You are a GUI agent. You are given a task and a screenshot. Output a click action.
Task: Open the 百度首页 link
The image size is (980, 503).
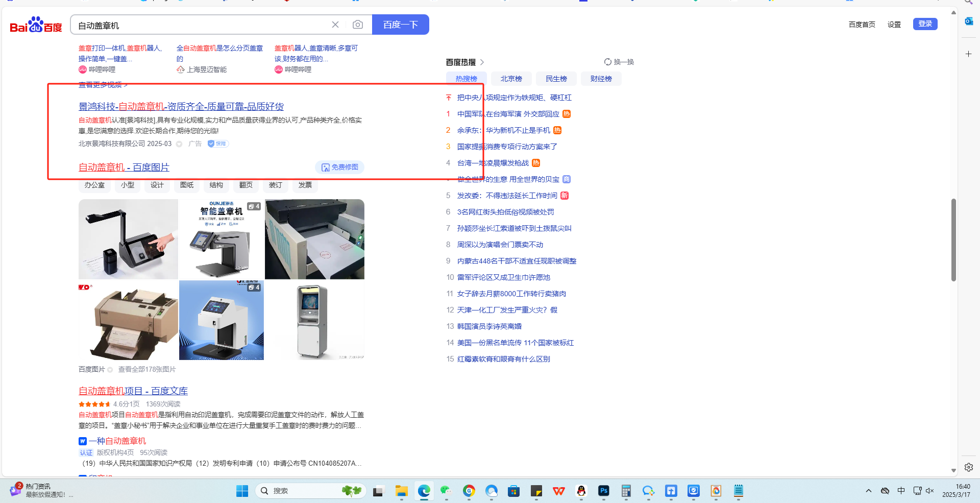click(x=862, y=25)
